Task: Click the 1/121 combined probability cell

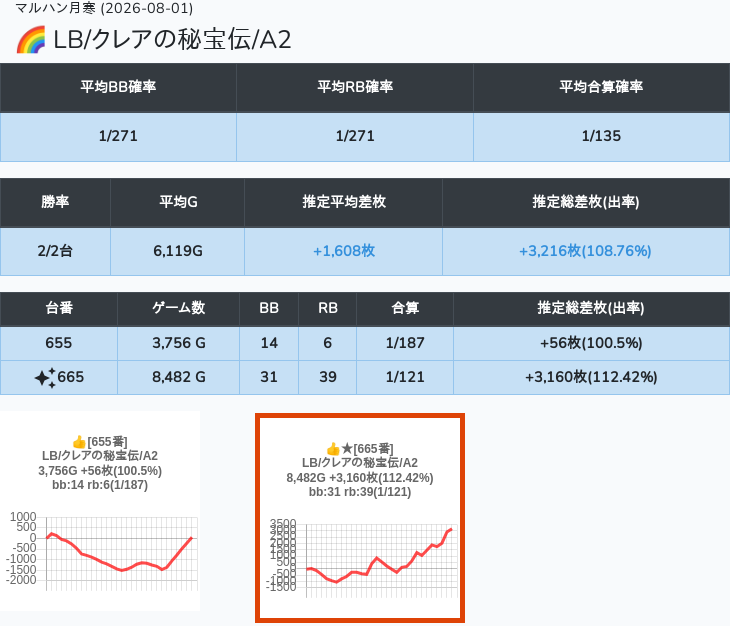Action: [405, 377]
